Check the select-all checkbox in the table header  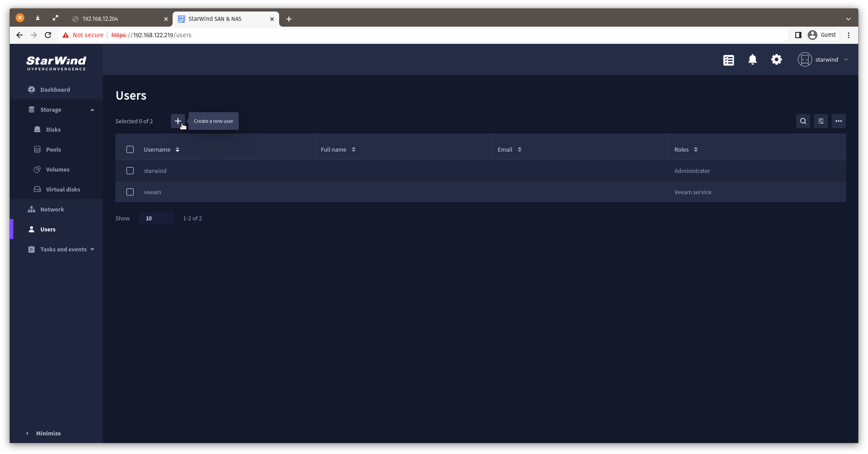[130, 149]
